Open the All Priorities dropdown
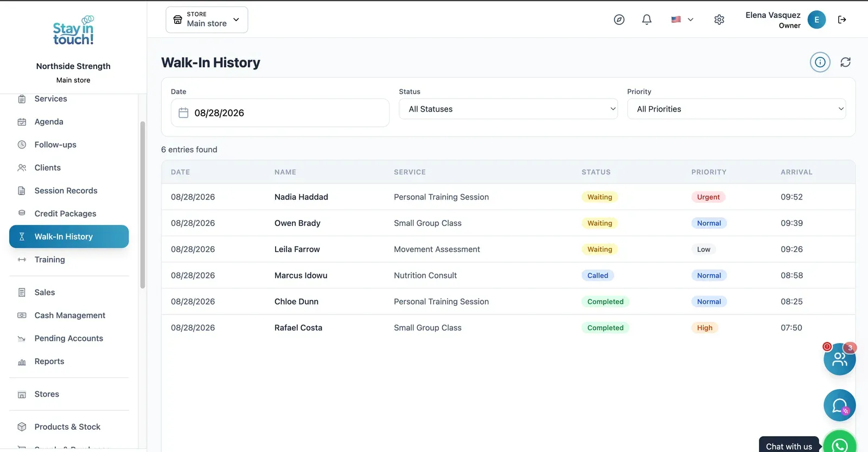 [x=736, y=109]
